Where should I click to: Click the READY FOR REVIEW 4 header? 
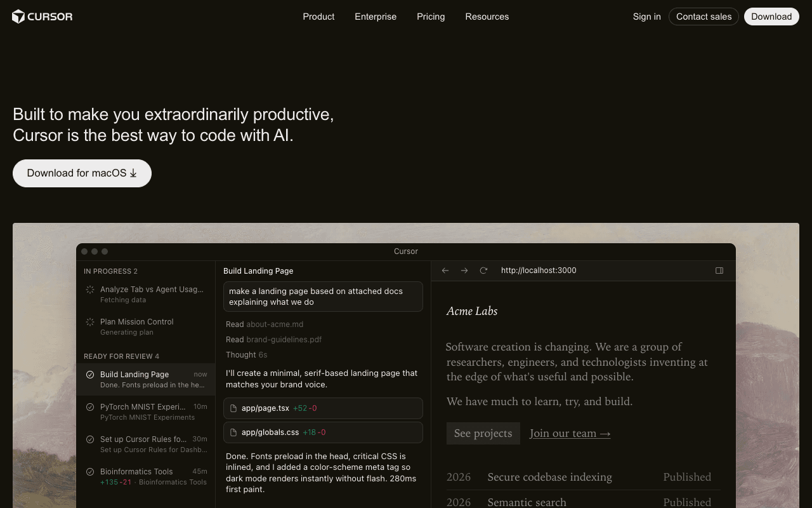(121, 356)
